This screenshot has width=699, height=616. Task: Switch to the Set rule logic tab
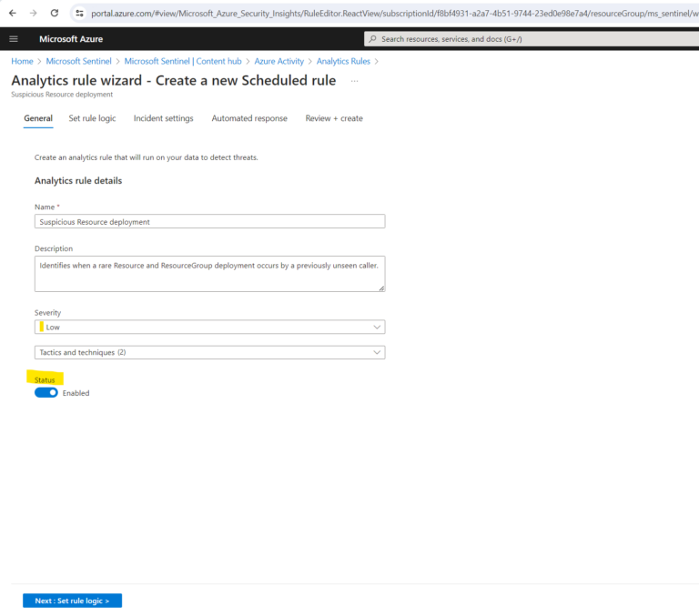pos(92,118)
